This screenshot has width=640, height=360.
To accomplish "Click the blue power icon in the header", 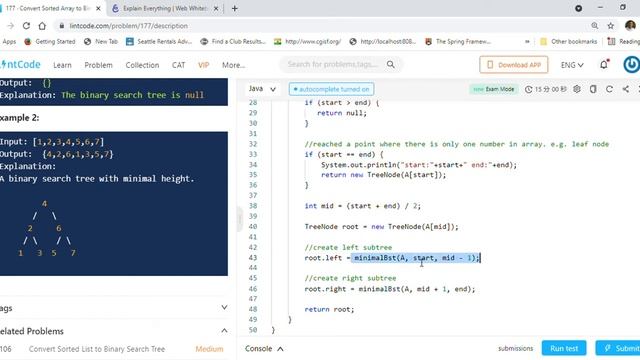I will (631, 64).
